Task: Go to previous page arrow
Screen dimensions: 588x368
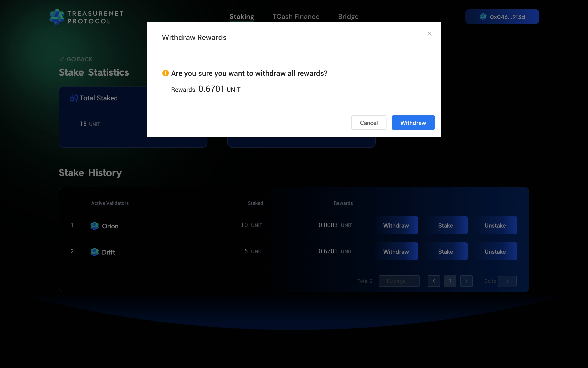Action: [x=434, y=281]
